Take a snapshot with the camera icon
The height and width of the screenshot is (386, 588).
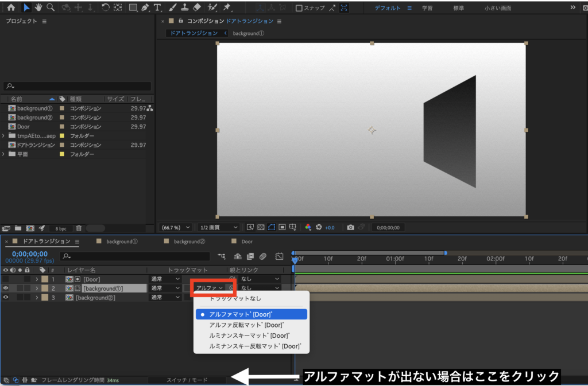(x=350, y=227)
